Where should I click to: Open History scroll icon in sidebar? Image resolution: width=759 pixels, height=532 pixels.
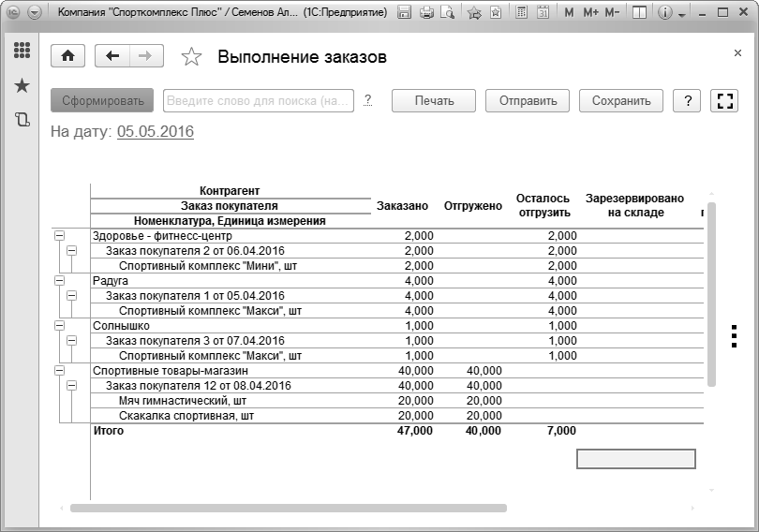coord(22,119)
